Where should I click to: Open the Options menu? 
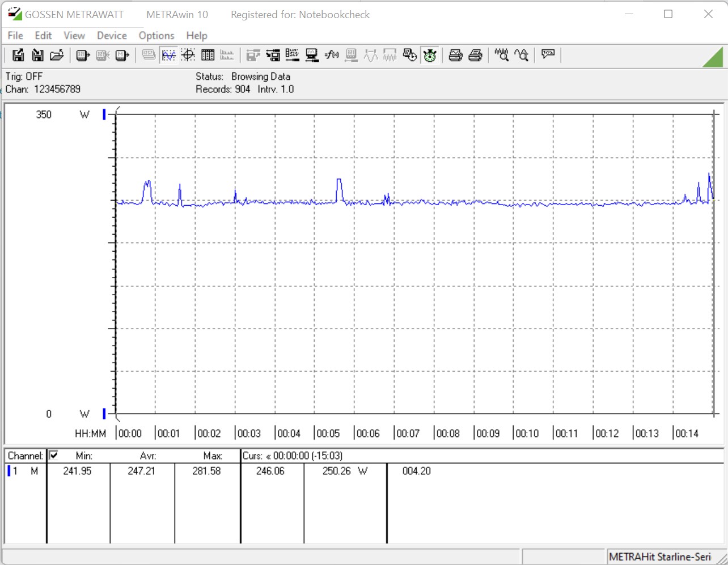pyautogui.click(x=156, y=36)
